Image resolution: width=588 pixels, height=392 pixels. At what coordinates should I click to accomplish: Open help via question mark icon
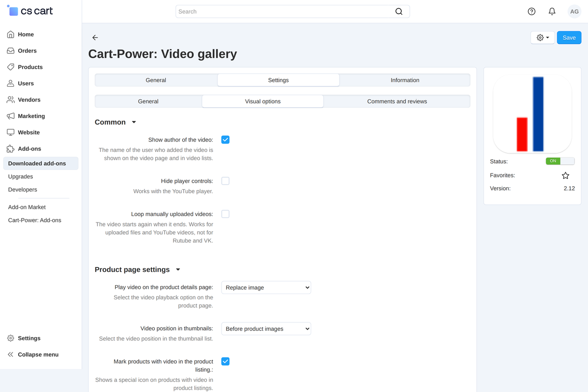(x=532, y=11)
